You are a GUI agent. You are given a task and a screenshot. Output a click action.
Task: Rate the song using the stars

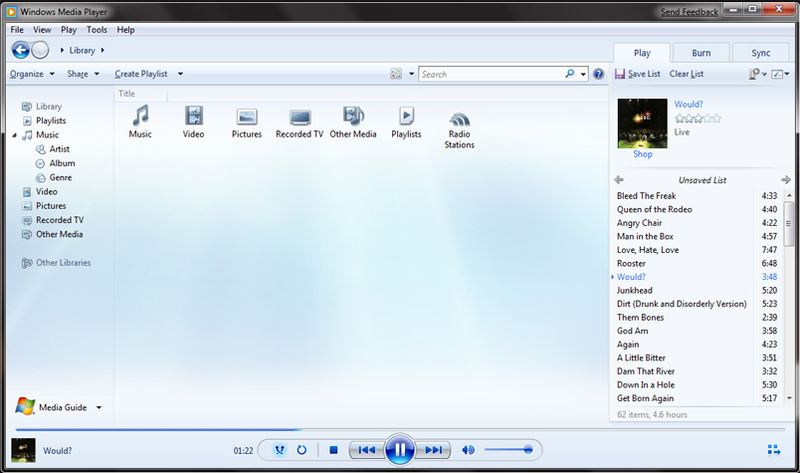coord(698,119)
